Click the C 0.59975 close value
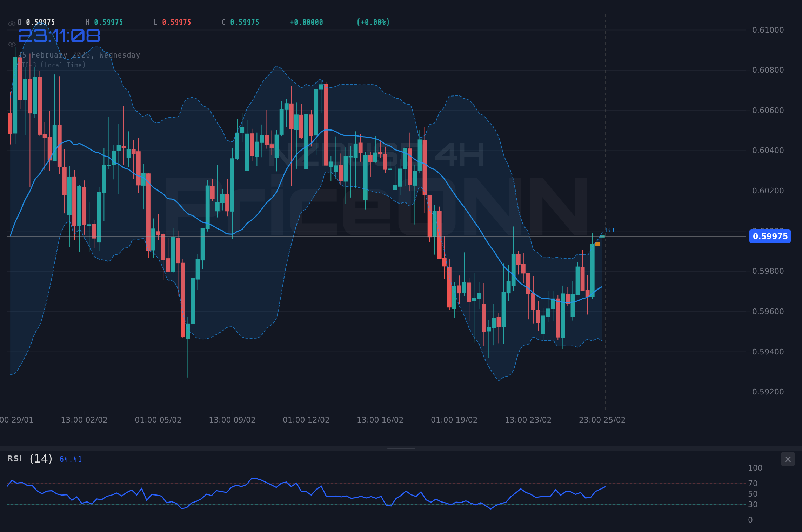 pos(241,22)
